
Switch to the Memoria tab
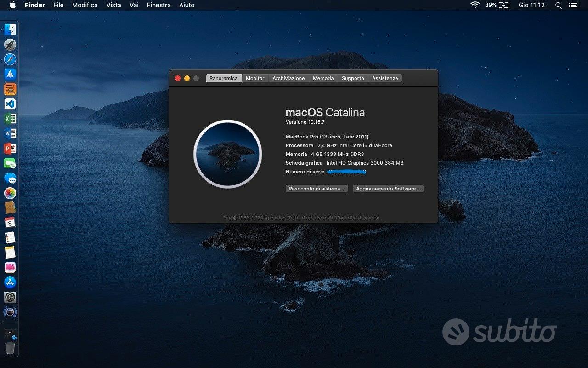click(323, 78)
